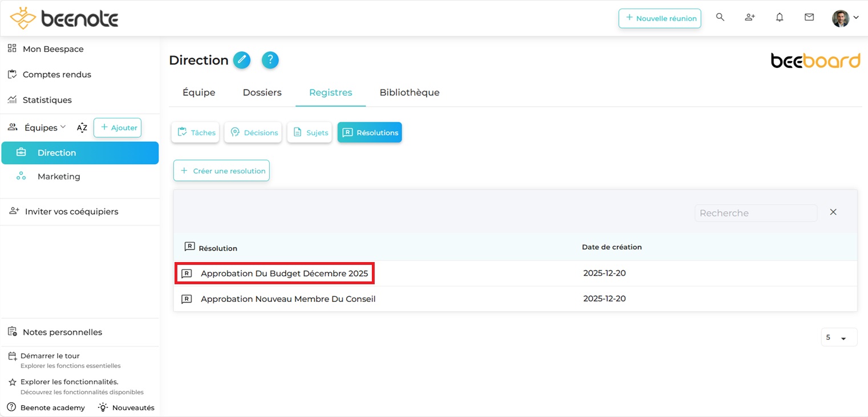Open notifications bell icon

click(780, 18)
